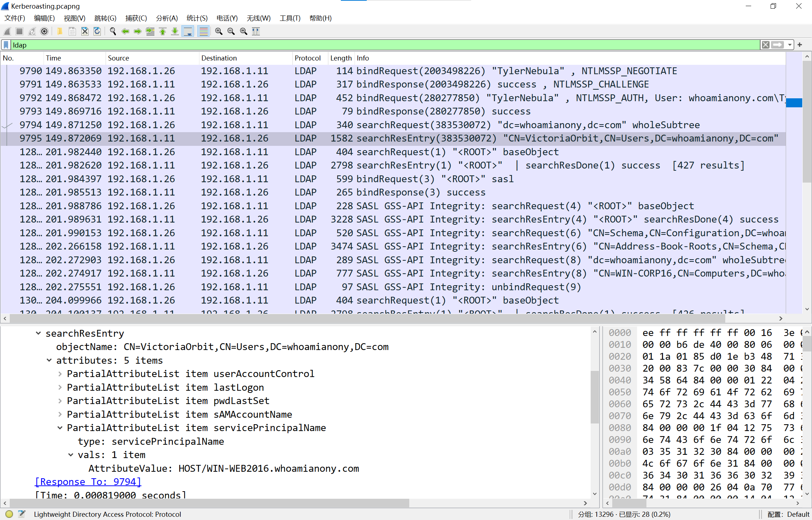Image resolution: width=812 pixels, height=520 pixels.
Task: Go back in packet history arrow
Action: coord(125,31)
